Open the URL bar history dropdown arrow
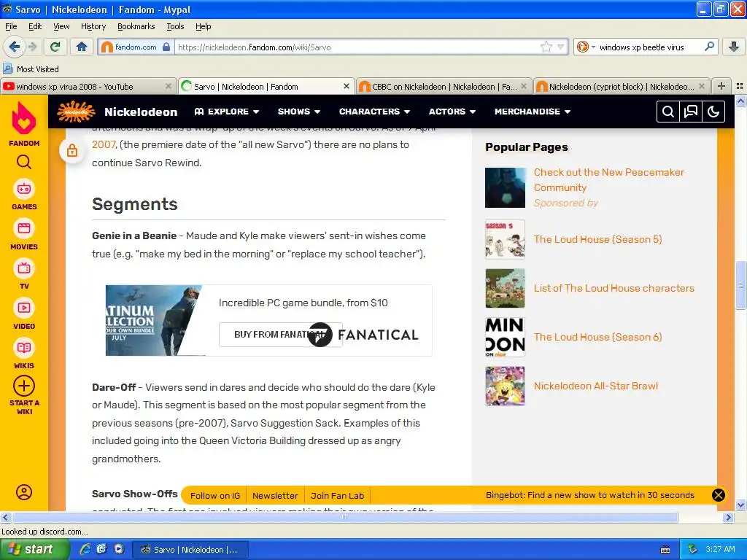The image size is (747, 560). click(x=561, y=47)
